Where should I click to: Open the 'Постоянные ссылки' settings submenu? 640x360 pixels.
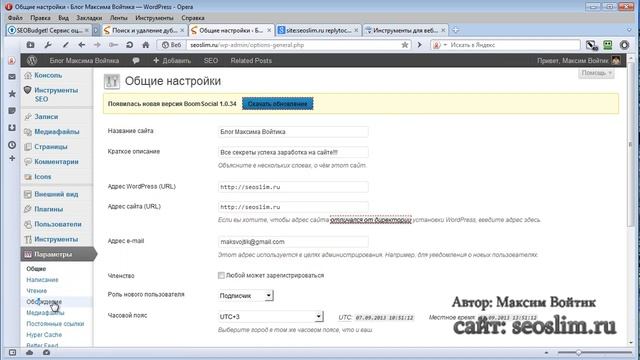(x=55, y=324)
